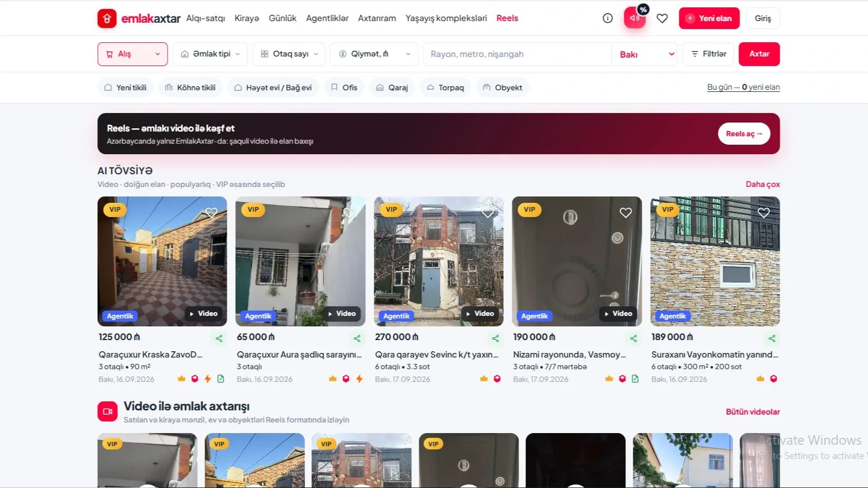This screenshot has width=868, height=488.
Task: Share the 65 000 ₼ listing
Action: tap(357, 339)
